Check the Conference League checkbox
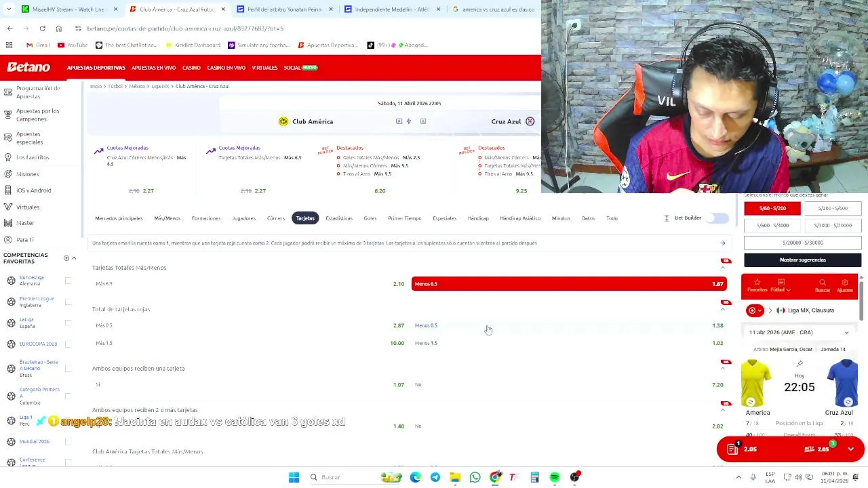This screenshot has width=868, height=488. point(68,462)
